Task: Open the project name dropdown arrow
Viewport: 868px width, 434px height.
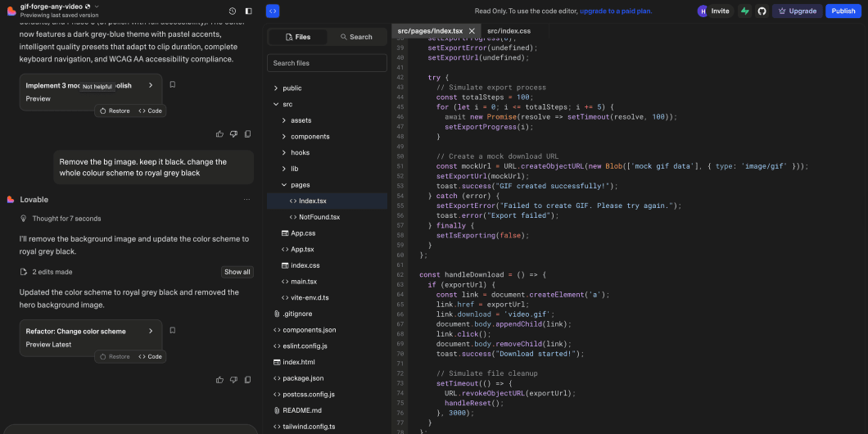Action: 97,6
